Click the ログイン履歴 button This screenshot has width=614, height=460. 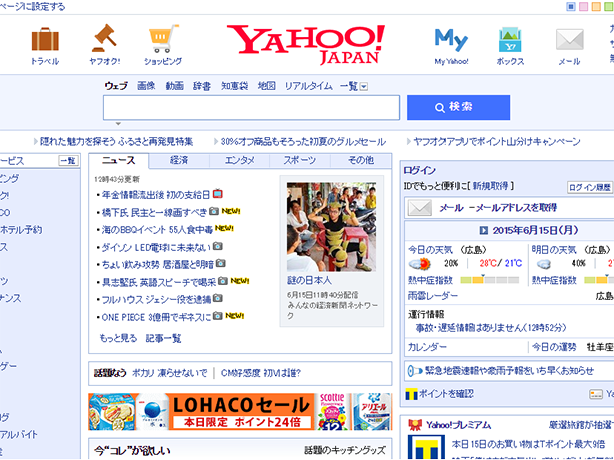point(589,187)
